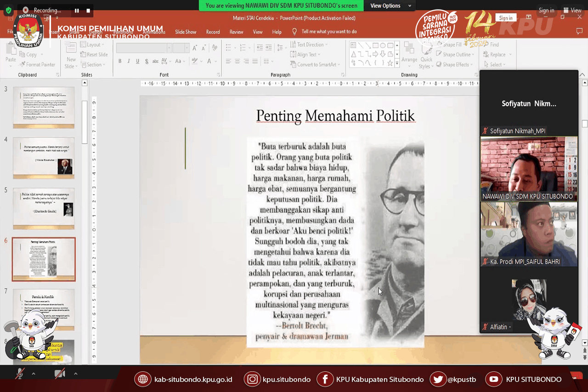588x392 pixels.
Task: Apply italic formatting to the text
Action: pyautogui.click(x=129, y=61)
